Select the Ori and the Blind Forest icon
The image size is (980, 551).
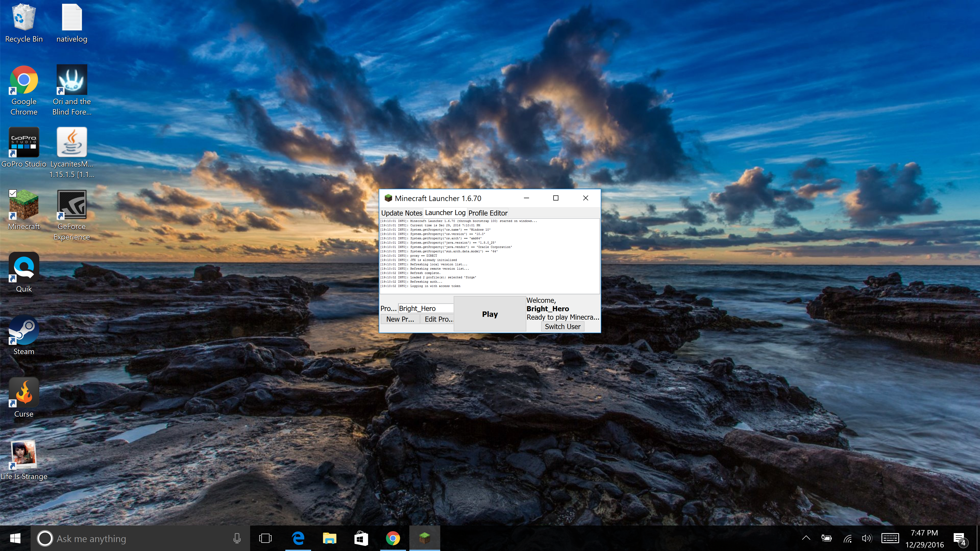[x=71, y=80]
